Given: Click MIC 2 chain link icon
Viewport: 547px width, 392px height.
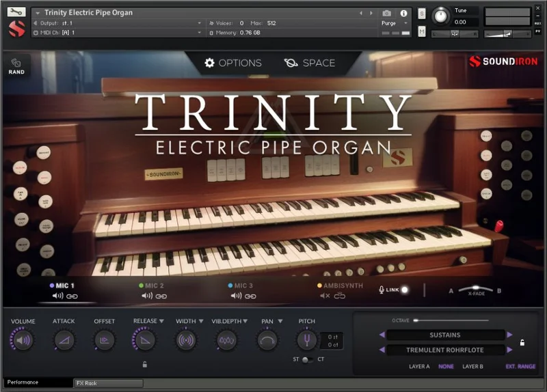Looking at the screenshot, I should 161,296.
